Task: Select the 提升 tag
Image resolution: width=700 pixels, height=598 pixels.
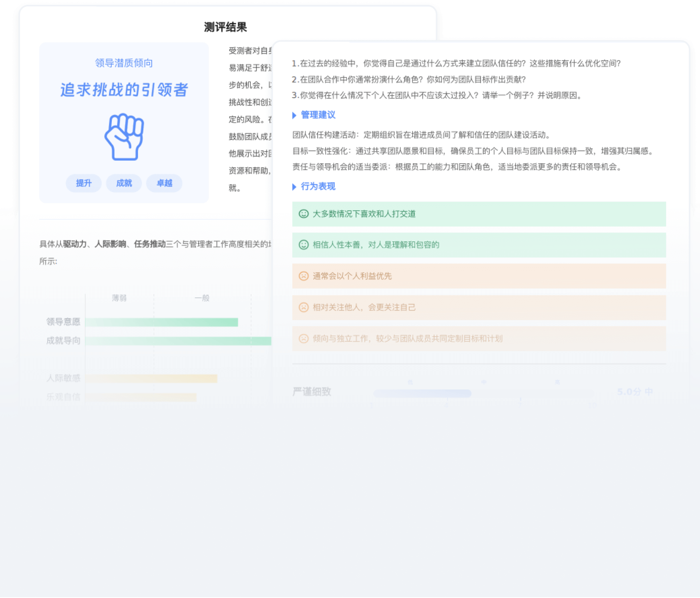Action: tap(84, 183)
